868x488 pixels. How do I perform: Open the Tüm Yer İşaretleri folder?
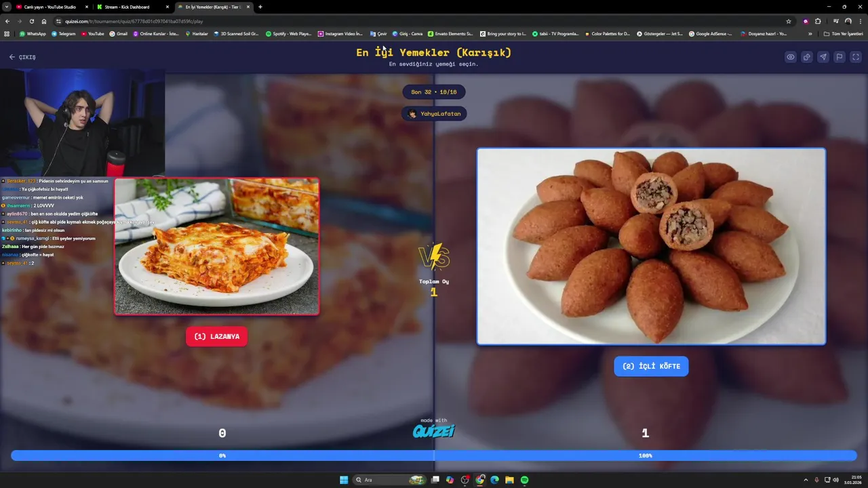pyautogui.click(x=844, y=33)
